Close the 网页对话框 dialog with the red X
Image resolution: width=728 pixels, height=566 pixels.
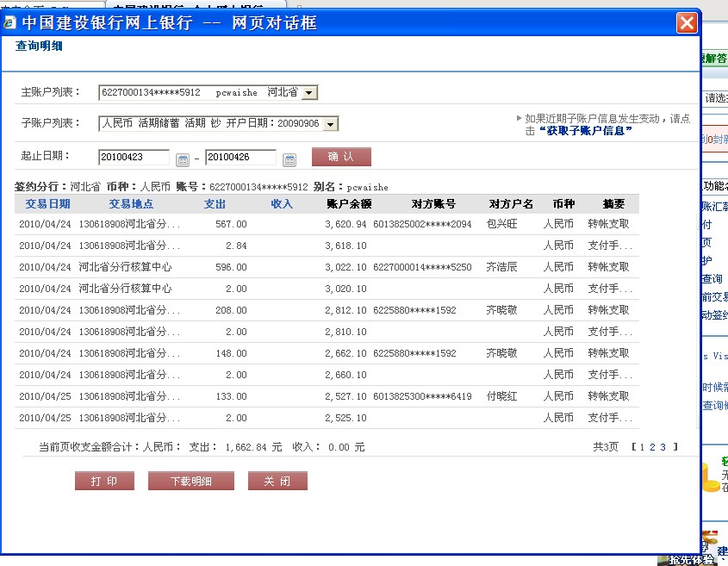pos(688,22)
